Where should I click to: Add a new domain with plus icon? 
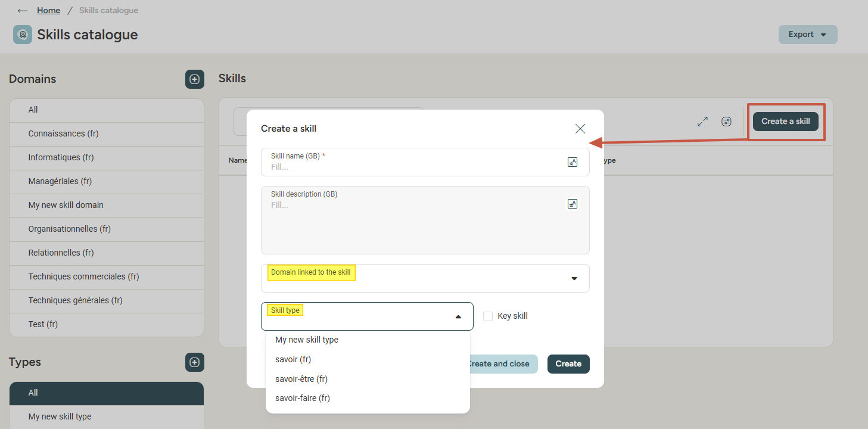click(194, 79)
